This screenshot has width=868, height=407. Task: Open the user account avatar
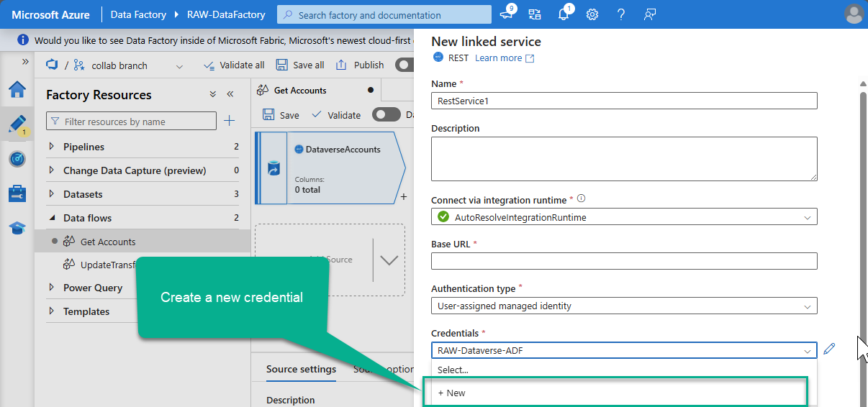(854, 14)
